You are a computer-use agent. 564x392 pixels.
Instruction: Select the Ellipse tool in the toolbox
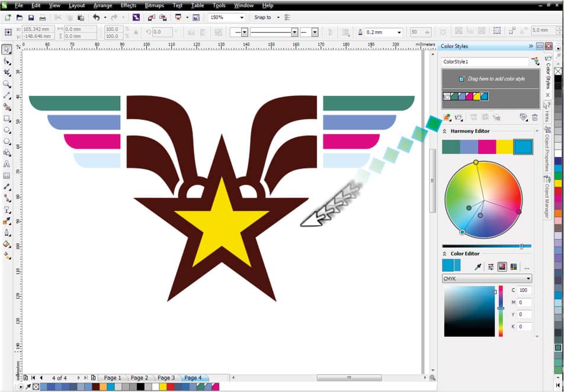(x=7, y=130)
